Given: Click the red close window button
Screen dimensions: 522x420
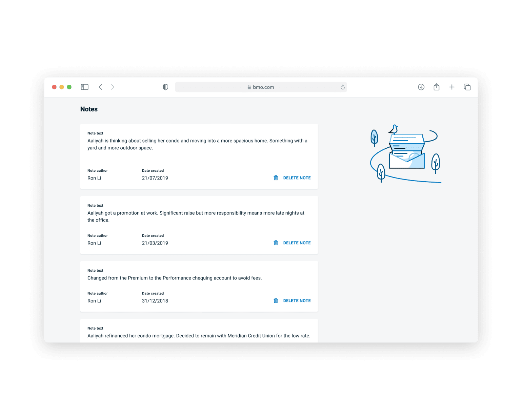Looking at the screenshot, I should tap(54, 87).
